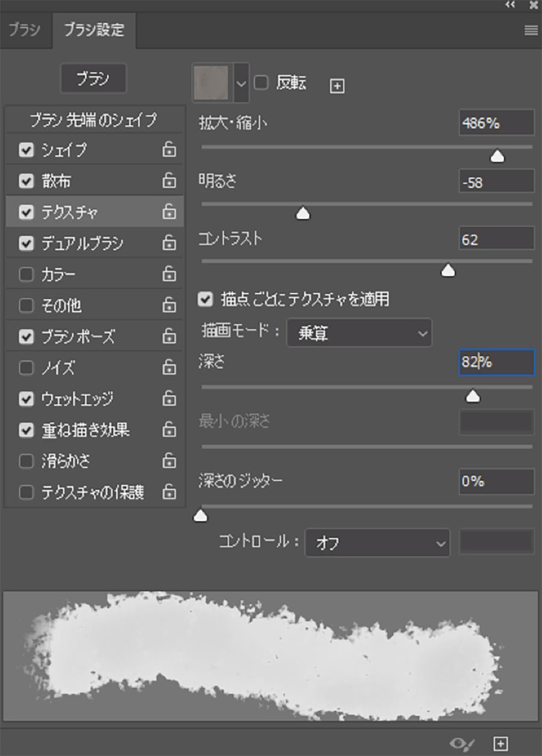Toggle the lock icon for ウェットエッジ
This screenshot has width=542, height=756.
pos(169,399)
